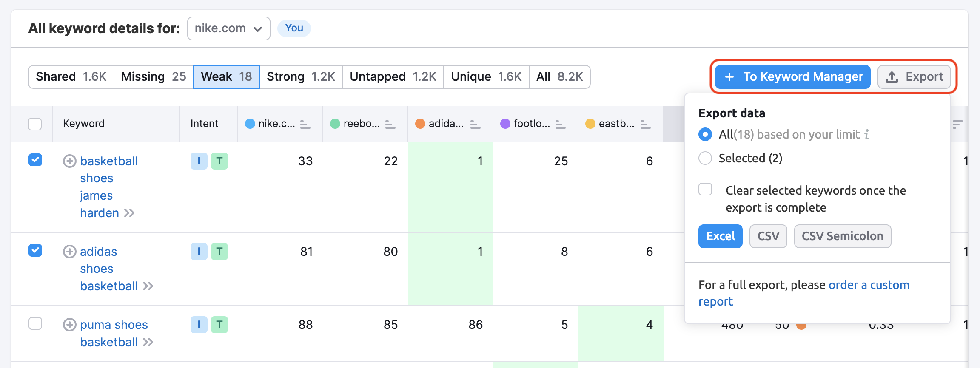980x368 pixels.
Task: Click the upload icon inside Export button
Action: (892, 77)
